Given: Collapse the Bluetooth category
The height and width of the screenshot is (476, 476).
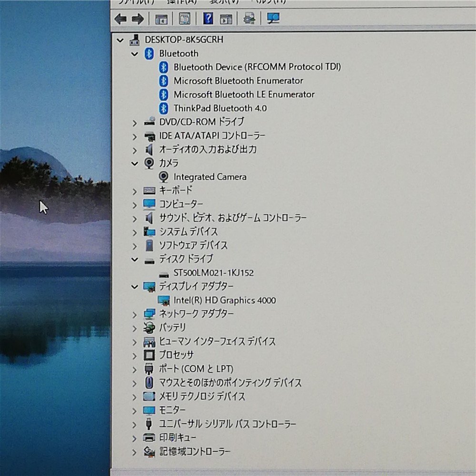Looking at the screenshot, I should [135, 53].
